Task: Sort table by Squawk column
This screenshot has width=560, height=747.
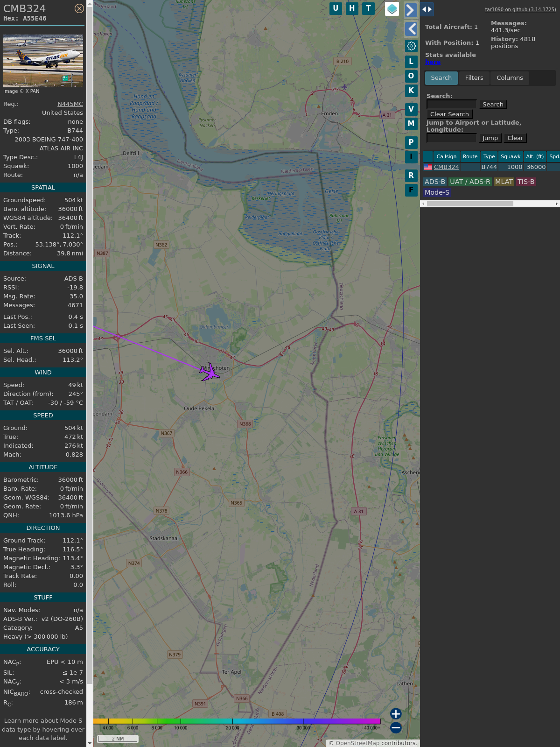Action: (511, 157)
